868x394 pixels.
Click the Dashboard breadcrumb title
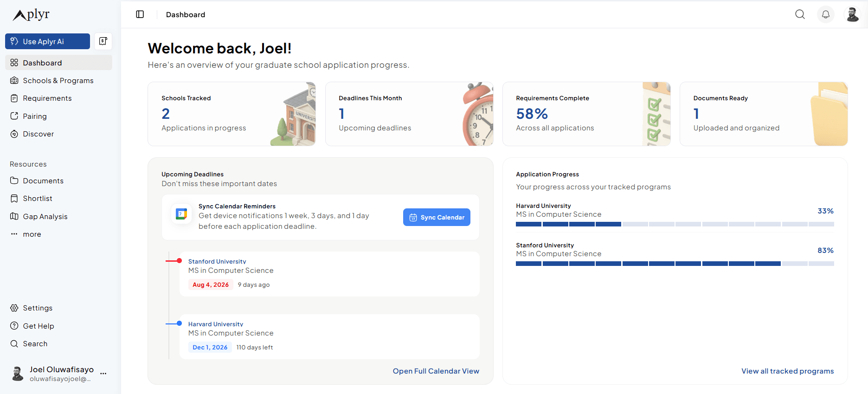186,15
